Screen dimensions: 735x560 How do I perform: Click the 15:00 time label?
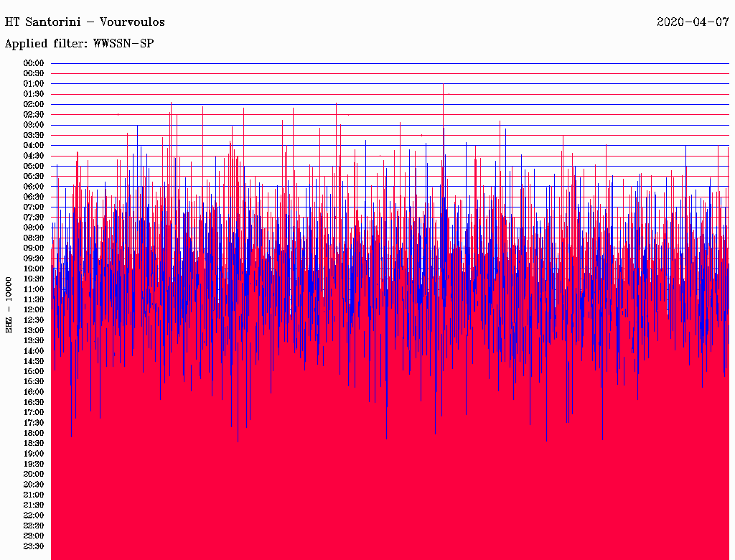click(x=34, y=371)
